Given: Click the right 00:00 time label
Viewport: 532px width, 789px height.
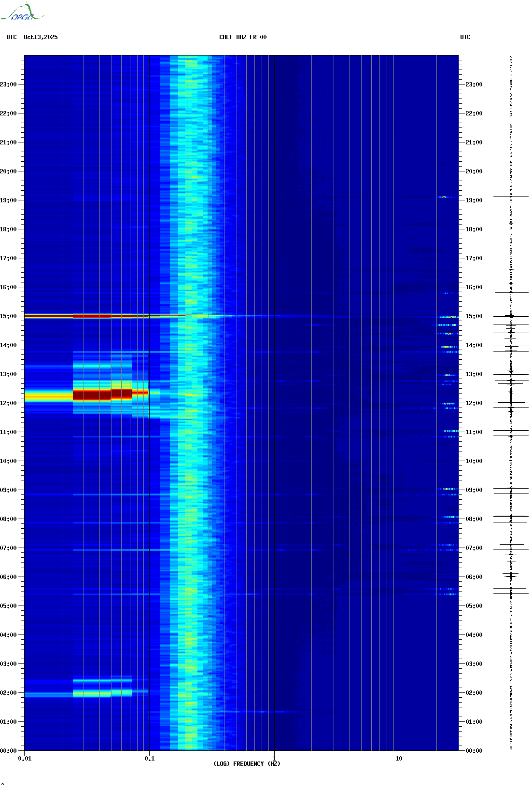Looking at the screenshot, I should [474, 751].
